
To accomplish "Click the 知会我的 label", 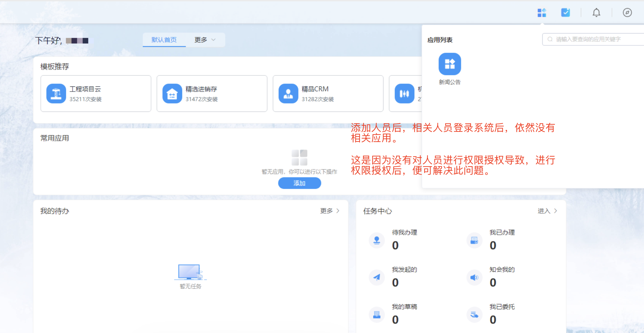I will point(502,269).
